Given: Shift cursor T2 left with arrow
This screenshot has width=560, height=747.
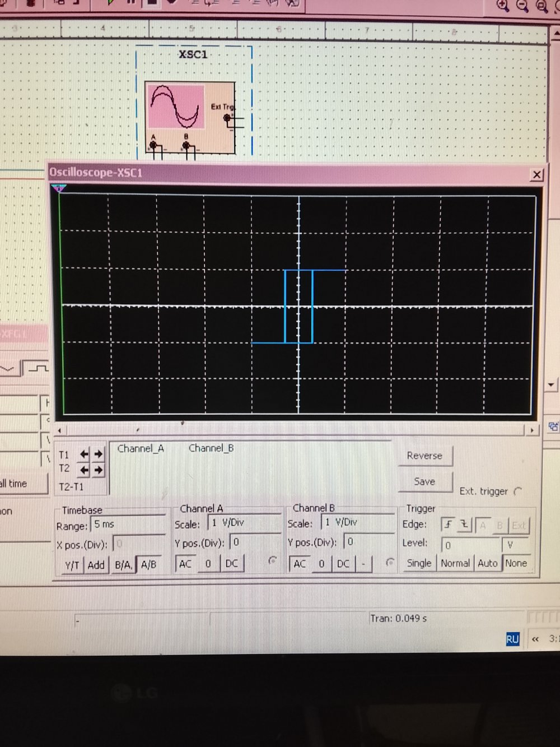Looking at the screenshot, I should 84,470.
